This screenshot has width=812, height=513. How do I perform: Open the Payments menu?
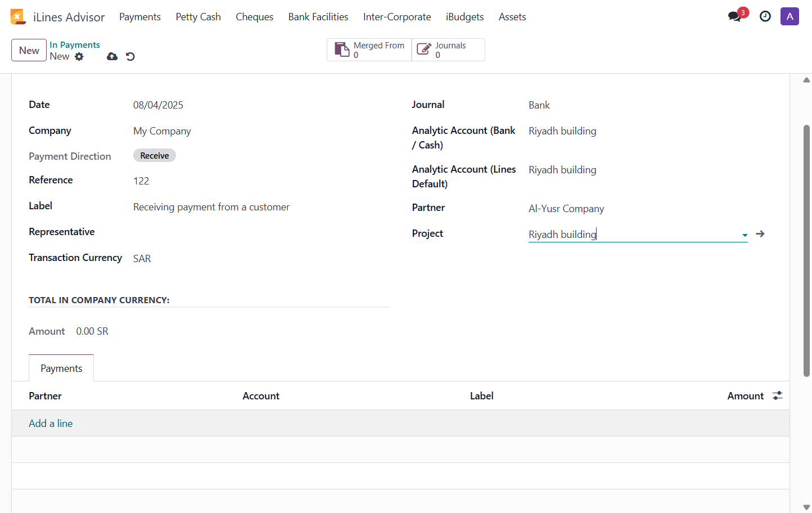[140, 17]
